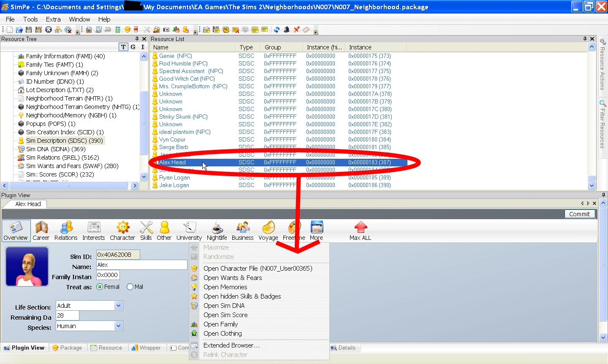Click the Close package X-circle icon
The width and height of the screenshot is (608, 364).
click(49, 30)
